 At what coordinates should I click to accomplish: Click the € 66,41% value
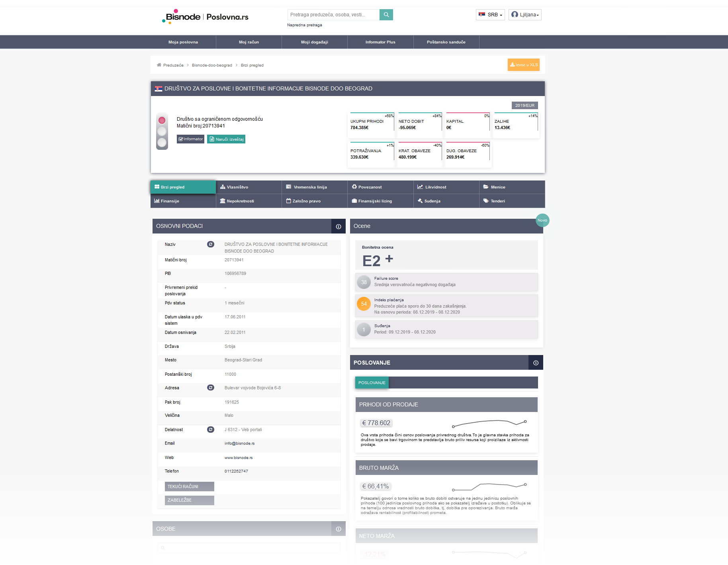coord(376,487)
